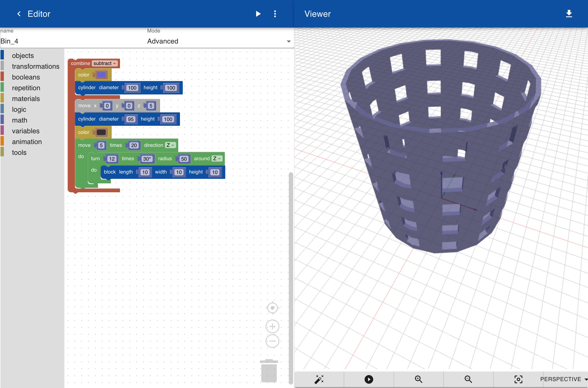Edit first cylinder diameter value 100

pos(132,88)
